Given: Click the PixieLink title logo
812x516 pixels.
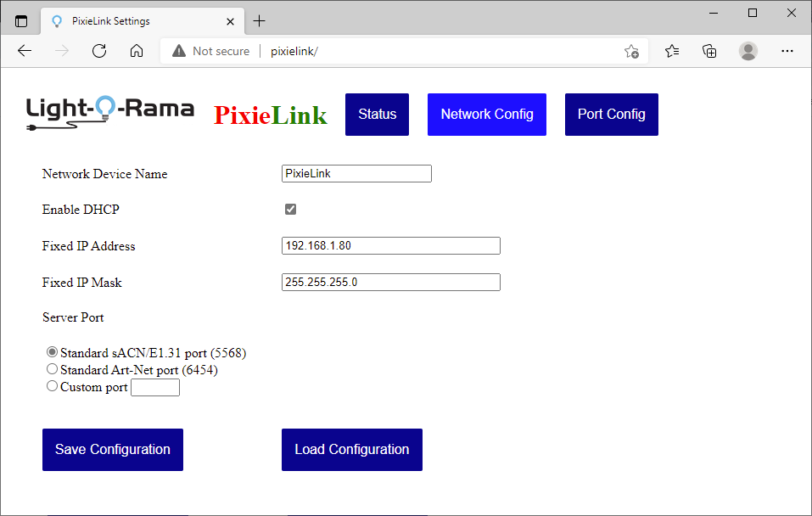Looking at the screenshot, I should click(x=271, y=115).
